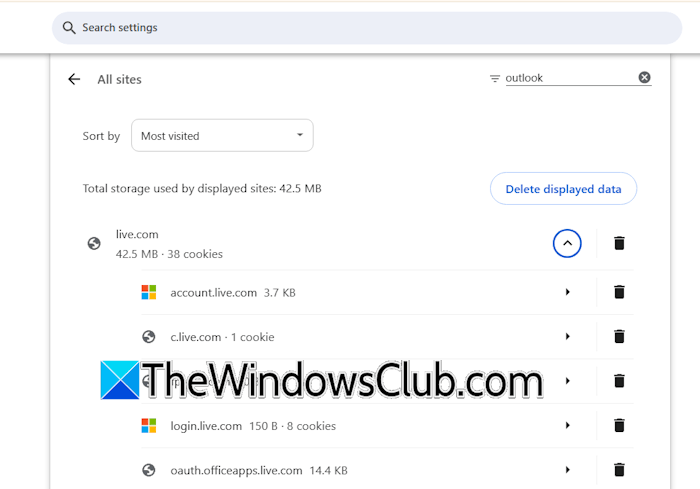Click the Search settings magnifier icon
This screenshot has height=489, width=700.
pyautogui.click(x=69, y=28)
